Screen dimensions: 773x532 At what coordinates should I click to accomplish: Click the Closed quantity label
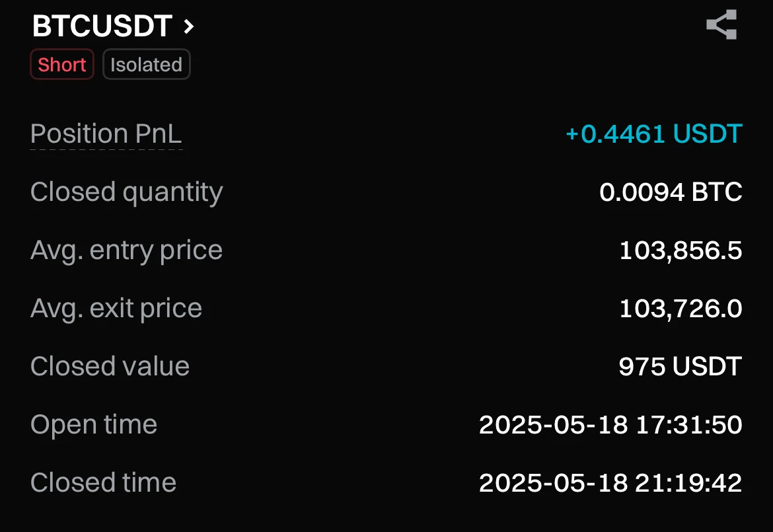tap(126, 192)
